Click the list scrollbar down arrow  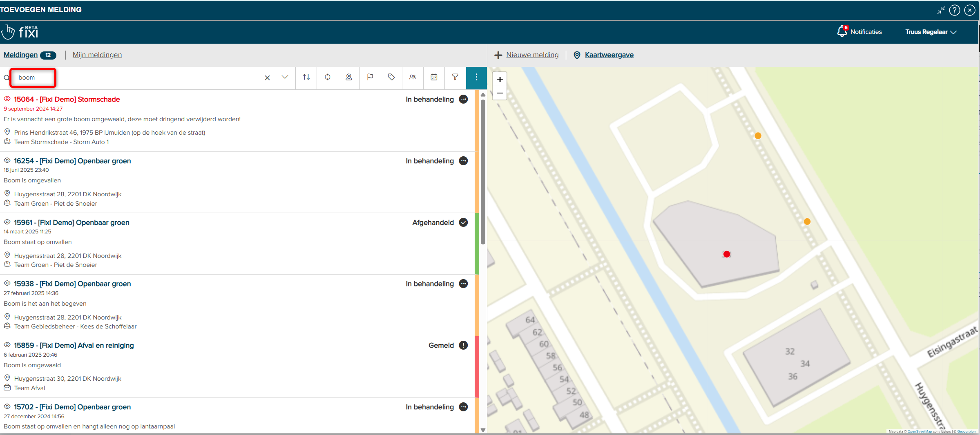(x=483, y=430)
